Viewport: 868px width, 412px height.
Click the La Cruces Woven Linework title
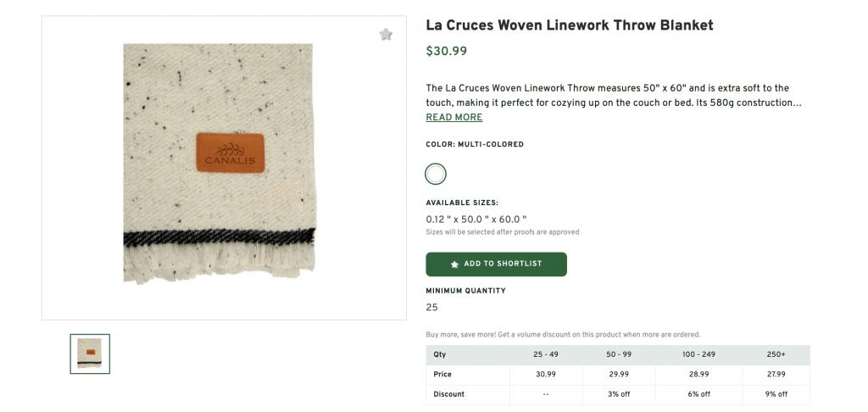(x=569, y=25)
